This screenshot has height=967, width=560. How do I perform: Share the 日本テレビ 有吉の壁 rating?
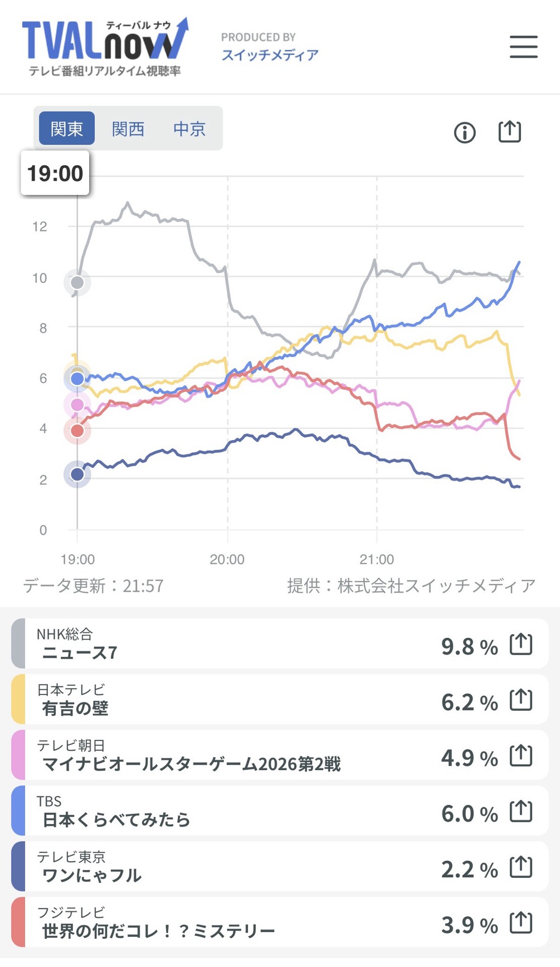click(521, 700)
